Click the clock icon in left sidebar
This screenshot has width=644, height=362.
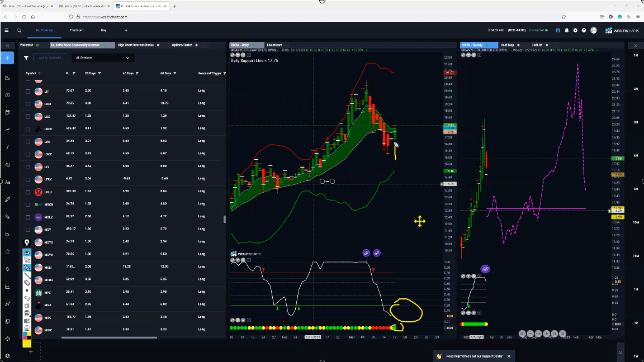tap(7, 95)
